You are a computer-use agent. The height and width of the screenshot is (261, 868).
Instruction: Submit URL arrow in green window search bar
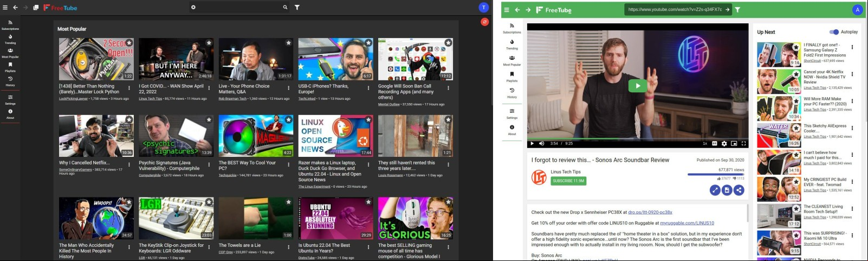(728, 10)
